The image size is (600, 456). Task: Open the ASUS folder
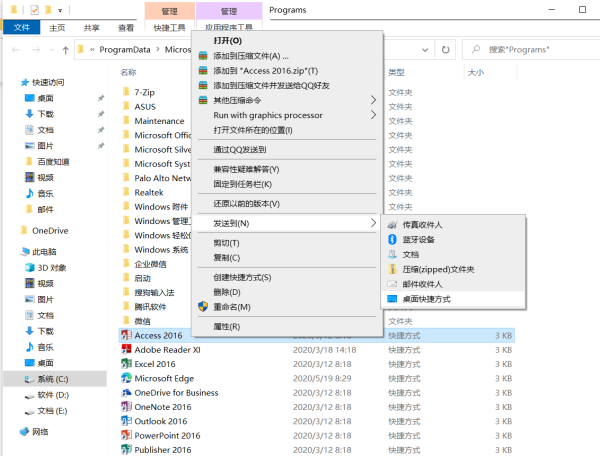(x=145, y=107)
